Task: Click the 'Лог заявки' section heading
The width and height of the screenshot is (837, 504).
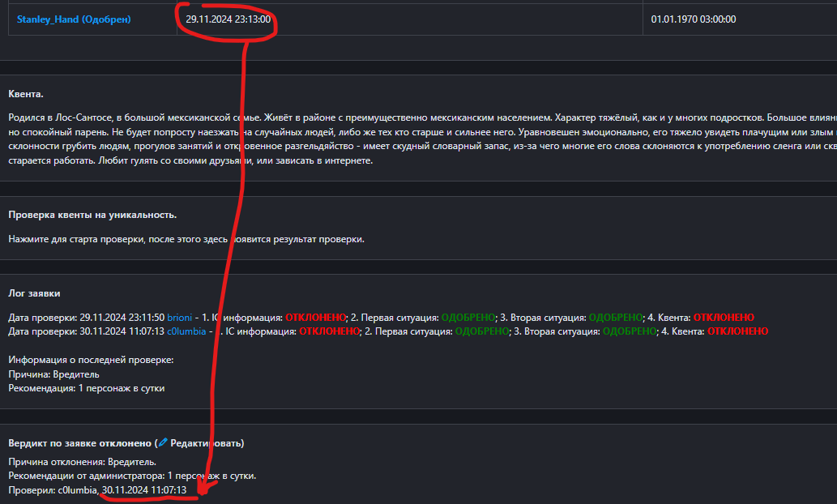Action: (34, 293)
